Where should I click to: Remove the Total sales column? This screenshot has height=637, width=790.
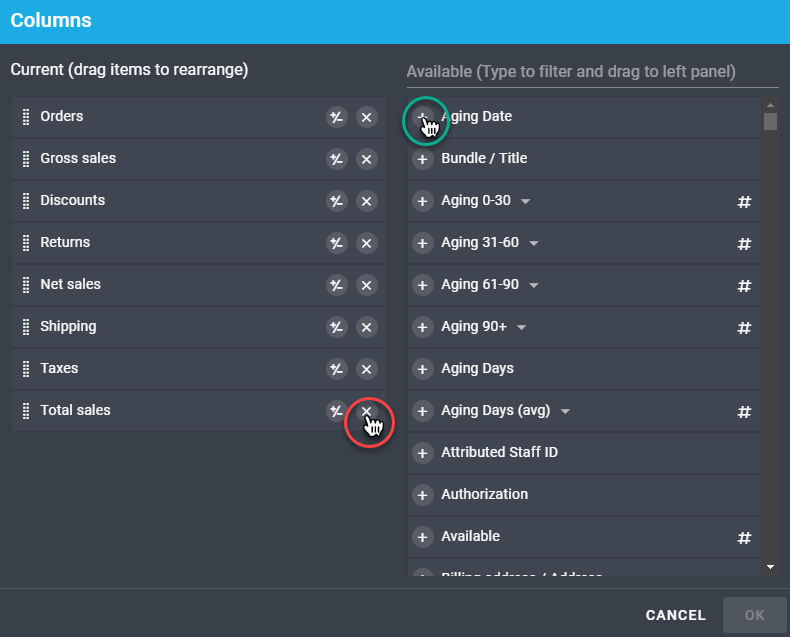pos(367,411)
